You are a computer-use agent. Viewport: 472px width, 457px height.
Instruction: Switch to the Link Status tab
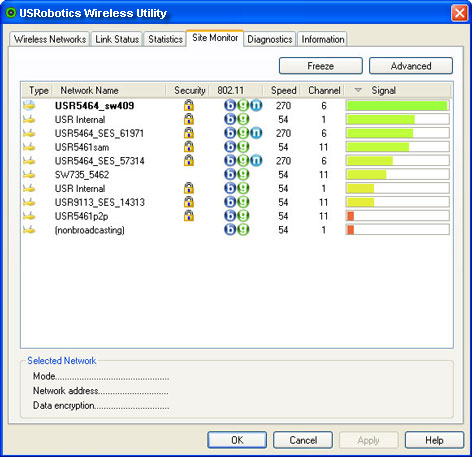[x=117, y=39]
